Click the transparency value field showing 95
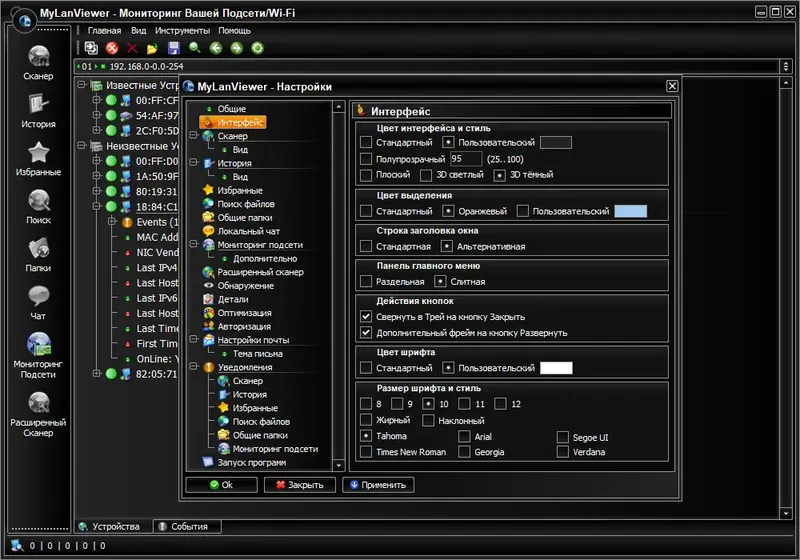The image size is (800, 560). 466,159
